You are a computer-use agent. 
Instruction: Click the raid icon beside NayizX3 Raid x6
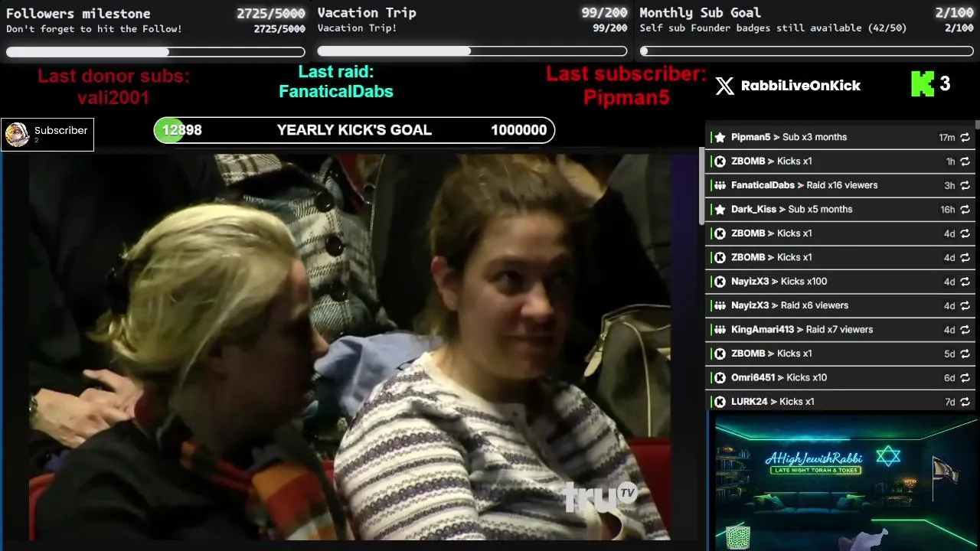click(720, 306)
